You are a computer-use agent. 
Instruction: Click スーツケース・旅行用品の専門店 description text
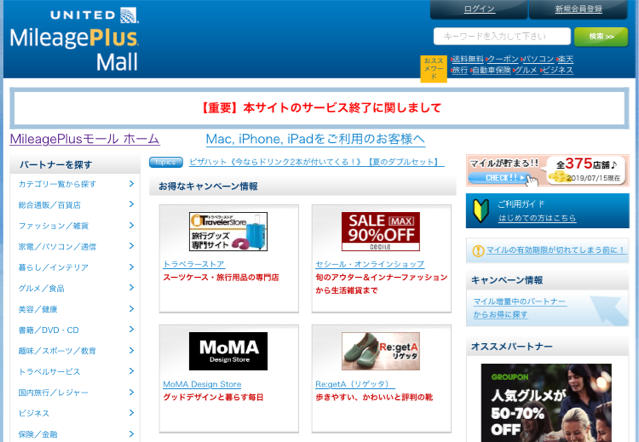point(221,277)
